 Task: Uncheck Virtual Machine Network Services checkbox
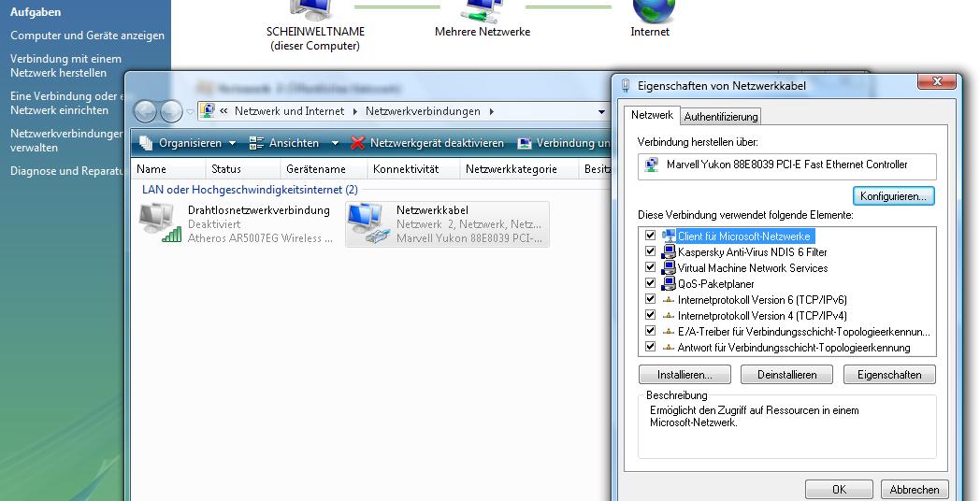pyautogui.click(x=650, y=267)
